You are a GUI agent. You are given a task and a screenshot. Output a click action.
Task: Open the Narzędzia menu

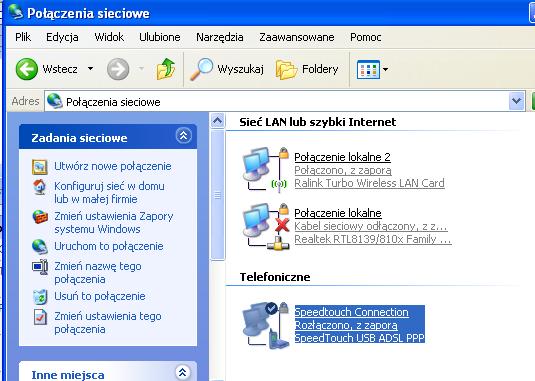pyautogui.click(x=220, y=37)
